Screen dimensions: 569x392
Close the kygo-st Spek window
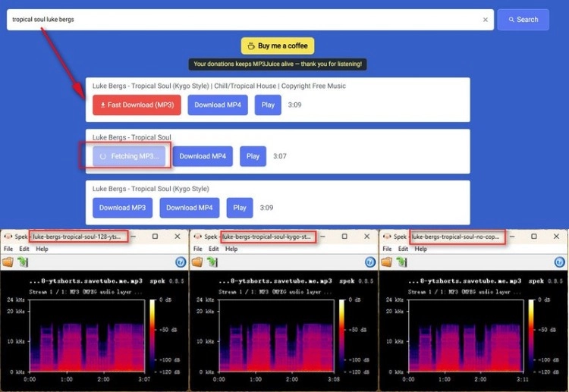(x=367, y=237)
